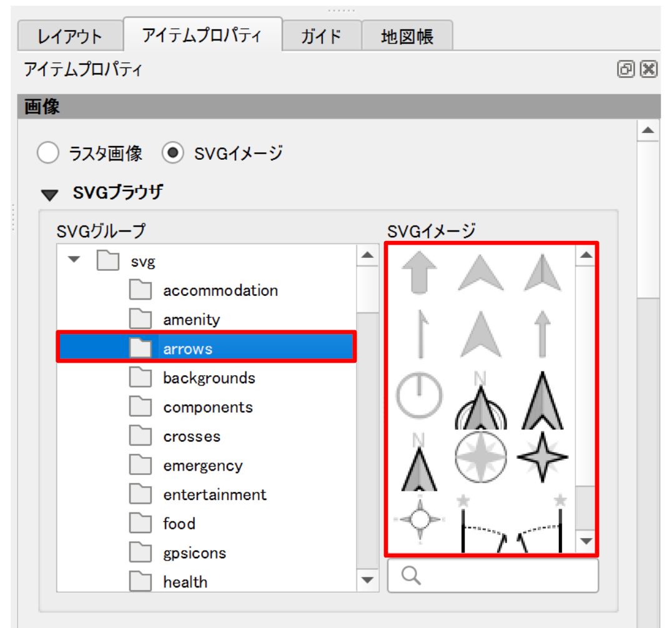Select the N arrow with arcs SVG
Screen dimensions: 672x628
[480, 400]
